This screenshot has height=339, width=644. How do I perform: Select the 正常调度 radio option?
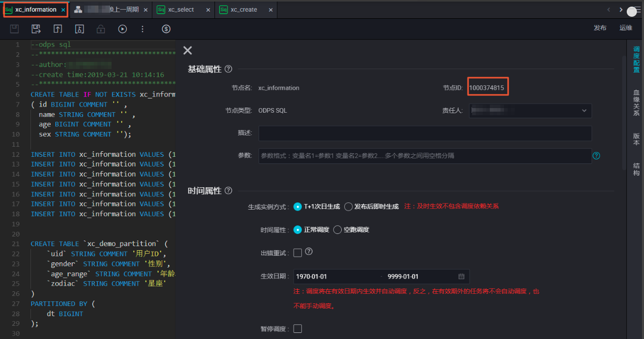(x=298, y=229)
